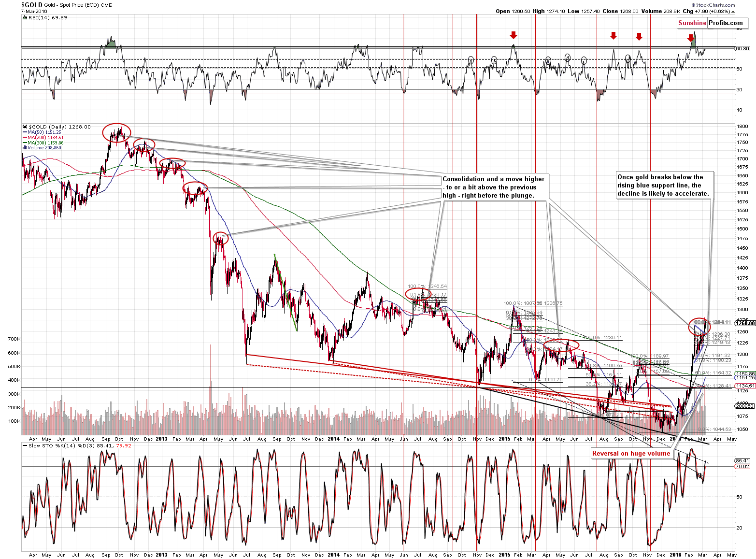The width and height of the screenshot is (756, 559).
Task: Click the $GOLD ticker symbol title
Action: [x=32, y=5]
